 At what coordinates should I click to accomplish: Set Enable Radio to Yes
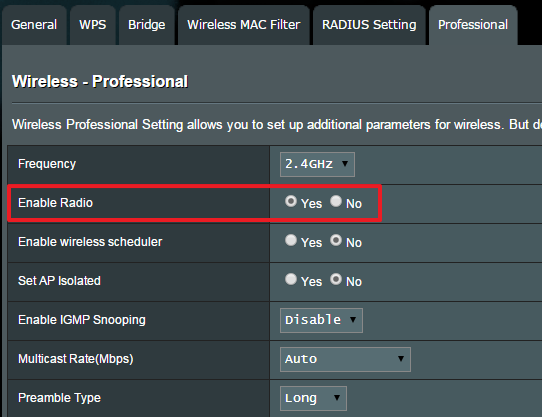pyautogui.click(x=291, y=201)
